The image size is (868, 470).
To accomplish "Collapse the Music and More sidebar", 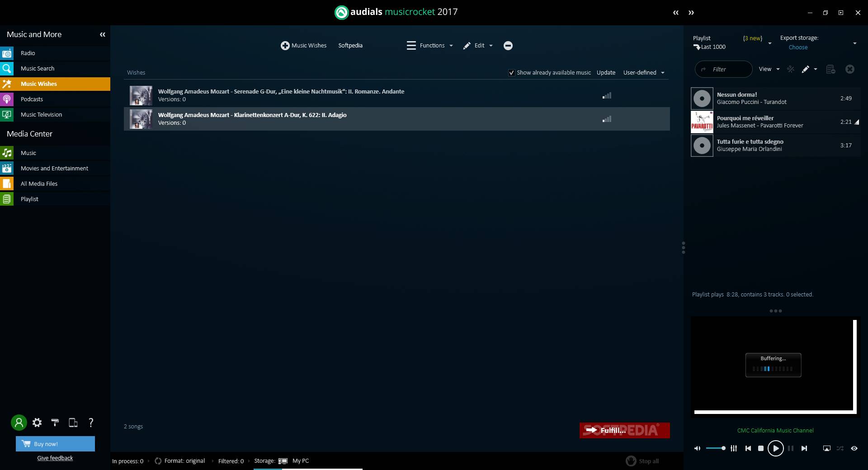I will [103, 34].
